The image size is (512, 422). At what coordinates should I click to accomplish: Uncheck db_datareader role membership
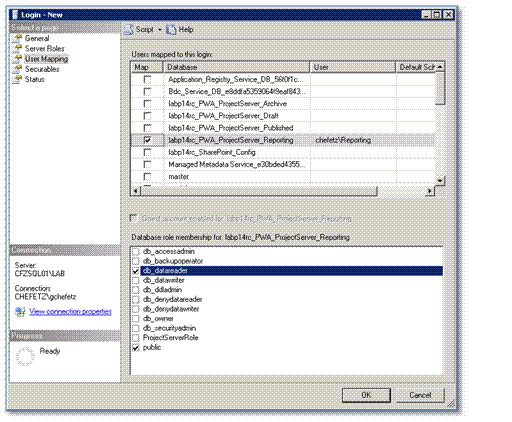point(136,271)
